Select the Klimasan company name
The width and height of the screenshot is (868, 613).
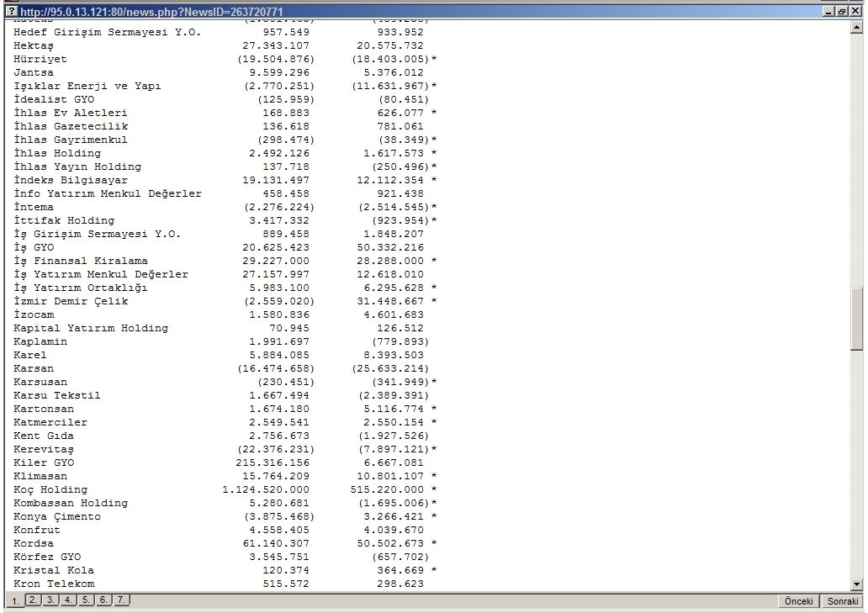tap(40, 476)
